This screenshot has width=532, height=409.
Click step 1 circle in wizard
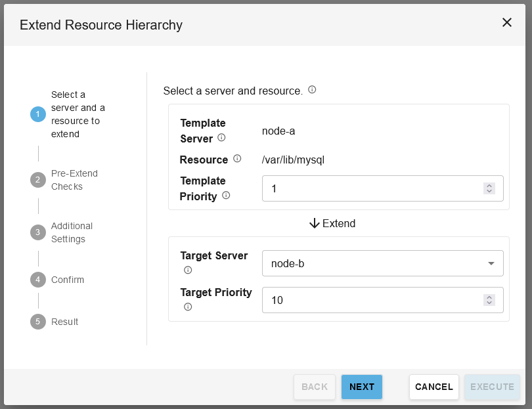tap(38, 114)
